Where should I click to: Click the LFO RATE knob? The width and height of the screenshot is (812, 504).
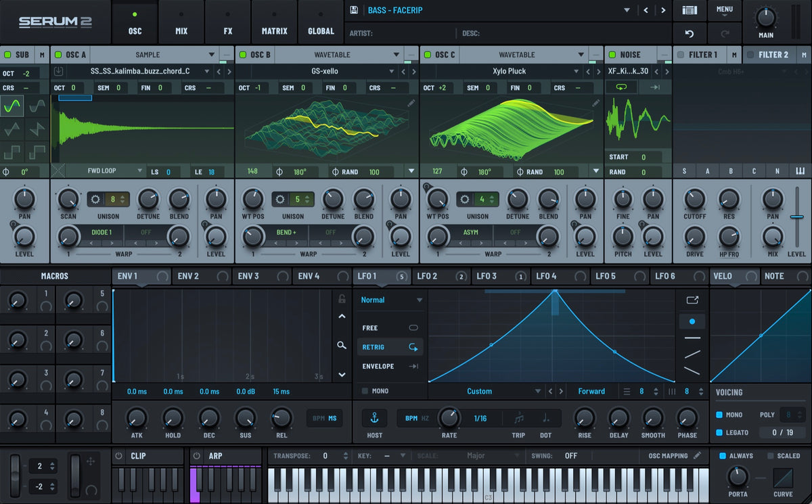[449, 418]
